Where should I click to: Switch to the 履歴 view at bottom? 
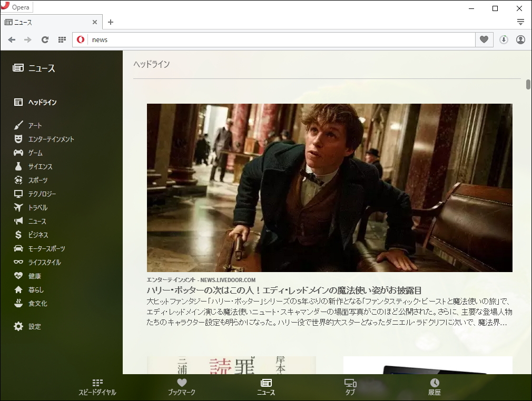[x=434, y=387]
